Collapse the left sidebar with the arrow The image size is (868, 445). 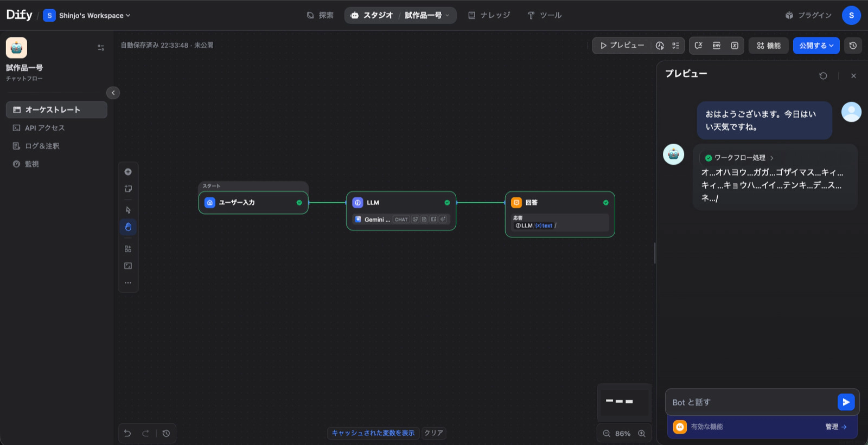[x=113, y=93]
